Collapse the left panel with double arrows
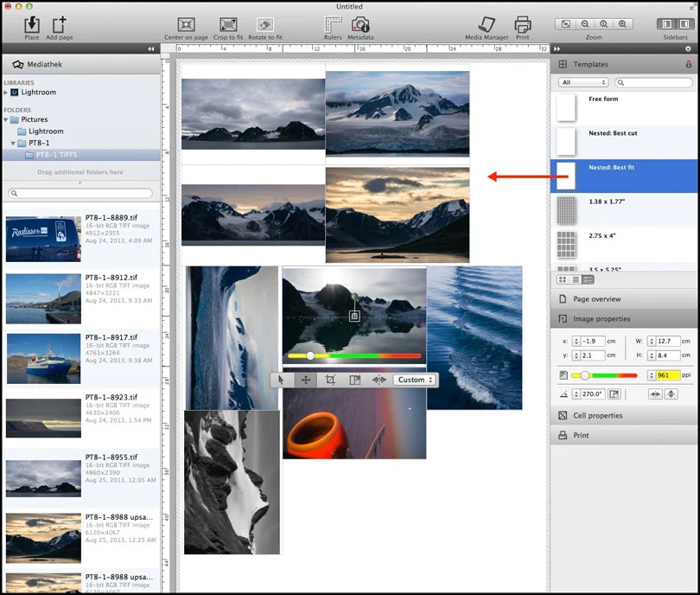 click(151, 48)
